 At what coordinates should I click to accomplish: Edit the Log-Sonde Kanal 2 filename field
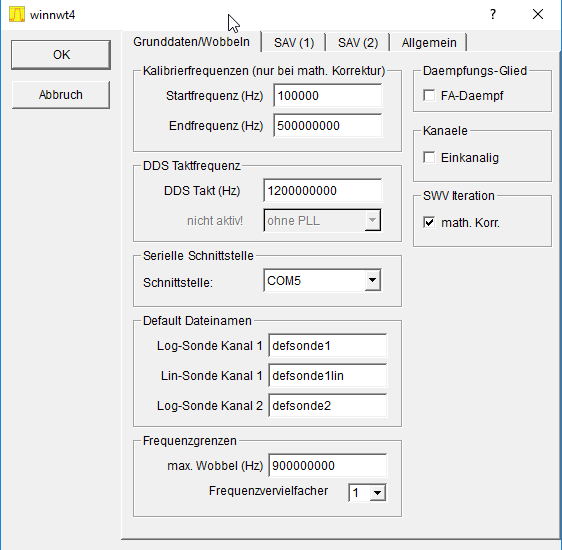tap(328, 406)
